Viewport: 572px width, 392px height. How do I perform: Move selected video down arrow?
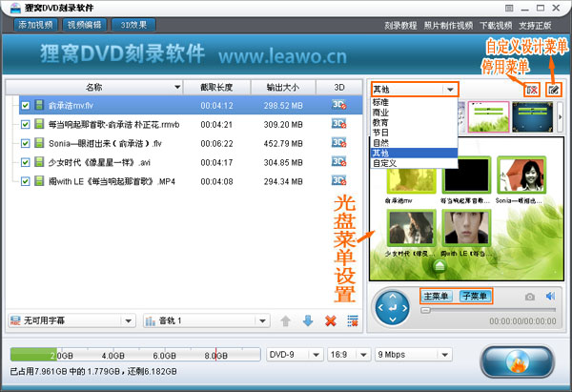click(308, 320)
